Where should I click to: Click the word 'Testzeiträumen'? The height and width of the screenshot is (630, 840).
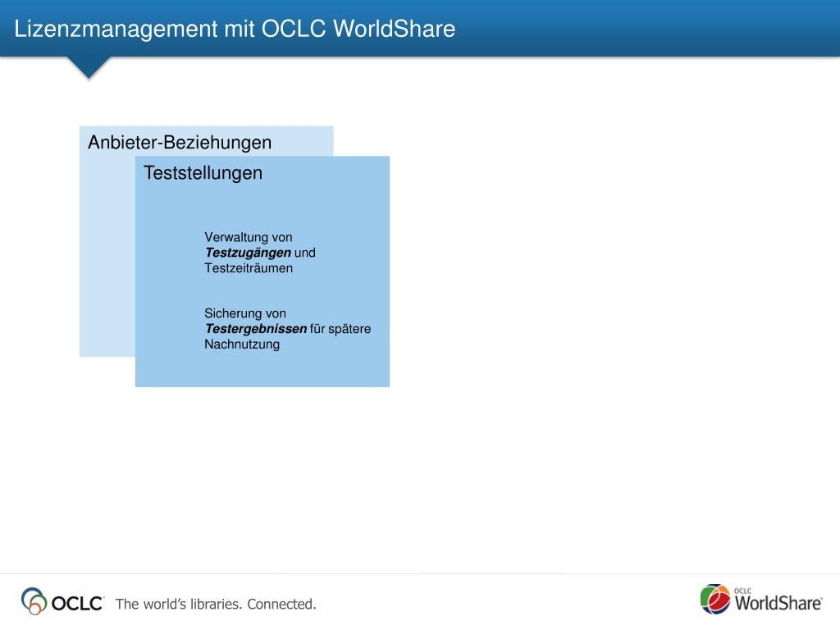[249, 268]
